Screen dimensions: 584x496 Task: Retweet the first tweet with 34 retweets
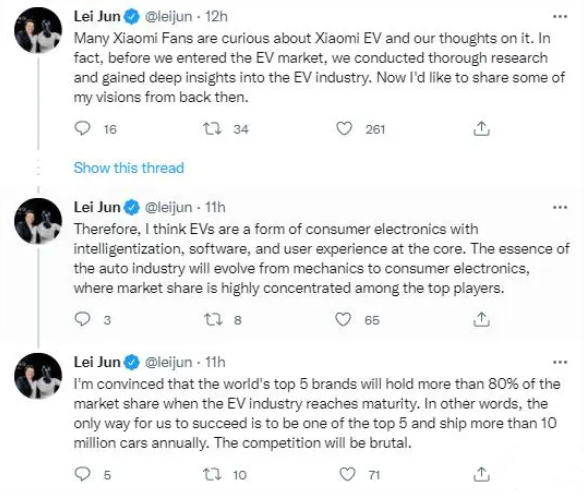click(x=212, y=129)
